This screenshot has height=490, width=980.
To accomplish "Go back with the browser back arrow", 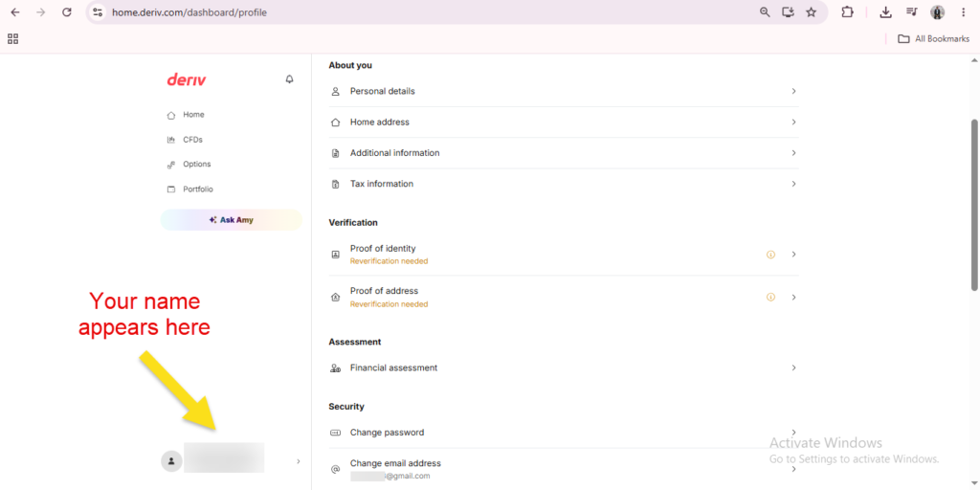I will pos(15,11).
